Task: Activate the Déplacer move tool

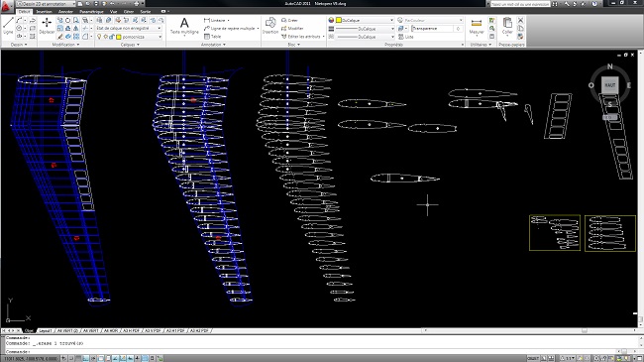Action: click(x=47, y=26)
